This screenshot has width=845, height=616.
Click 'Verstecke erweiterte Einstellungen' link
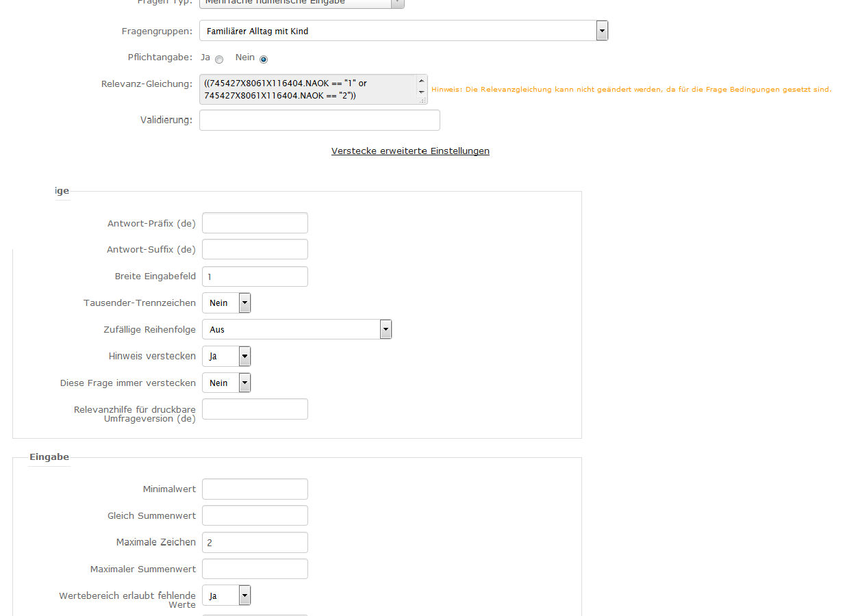[410, 151]
